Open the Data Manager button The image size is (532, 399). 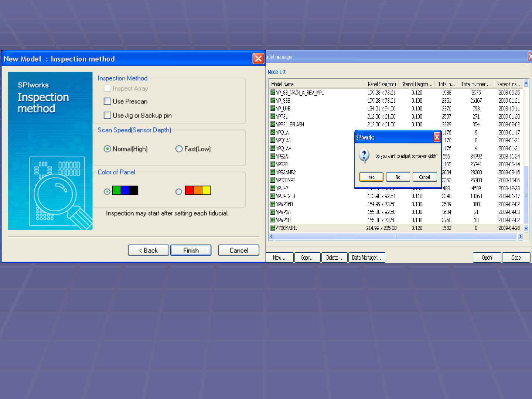[366, 258]
